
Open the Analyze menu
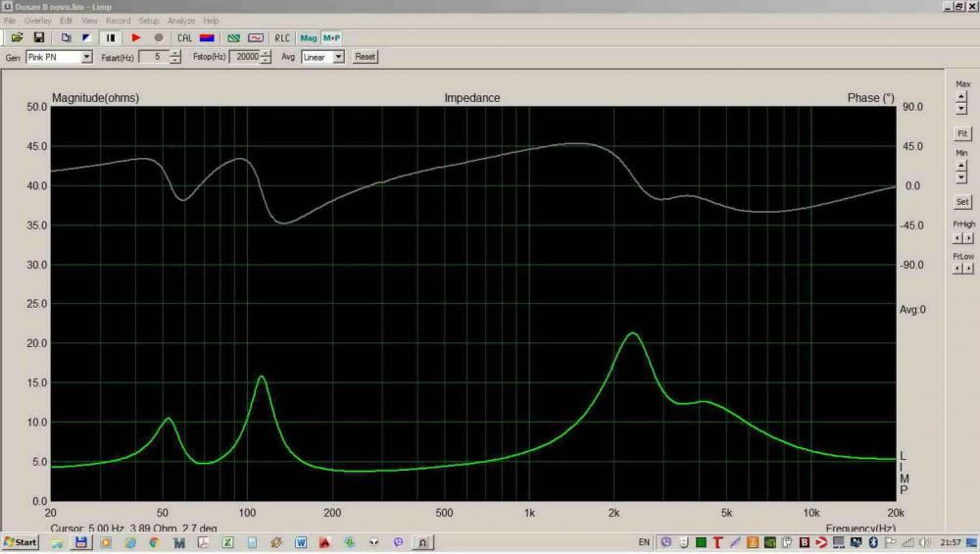[x=181, y=21]
